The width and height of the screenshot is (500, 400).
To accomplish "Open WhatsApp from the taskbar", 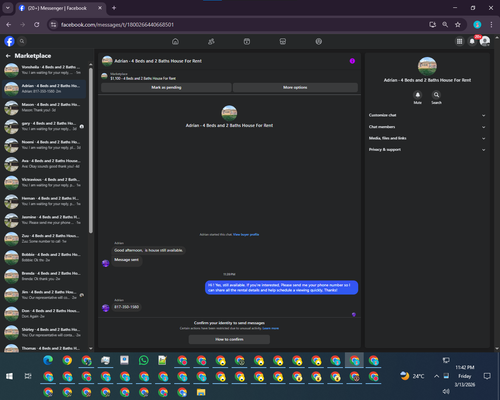I will pyautogui.click(x=144, y=360).
